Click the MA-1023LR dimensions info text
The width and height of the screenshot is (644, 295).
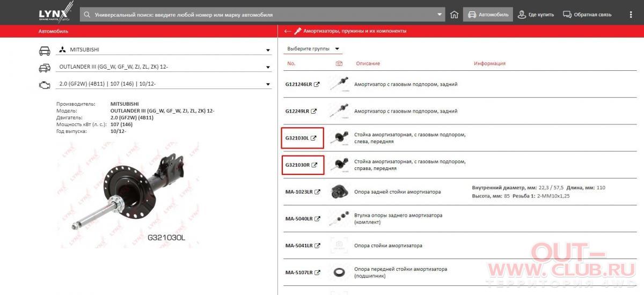[538, 191]
